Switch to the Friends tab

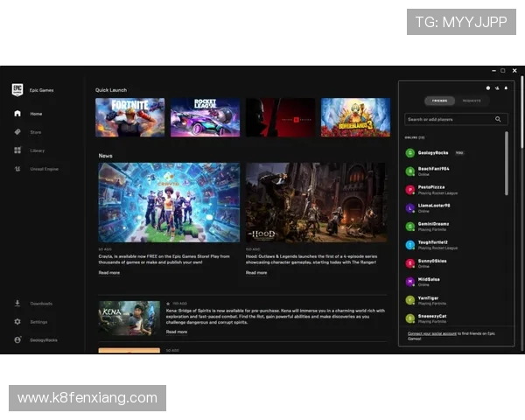coord(439,101)
